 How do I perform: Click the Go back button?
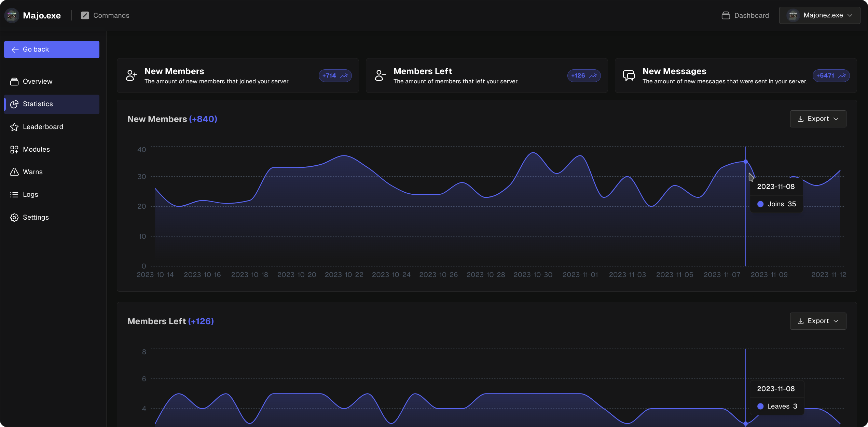[52, 49]
